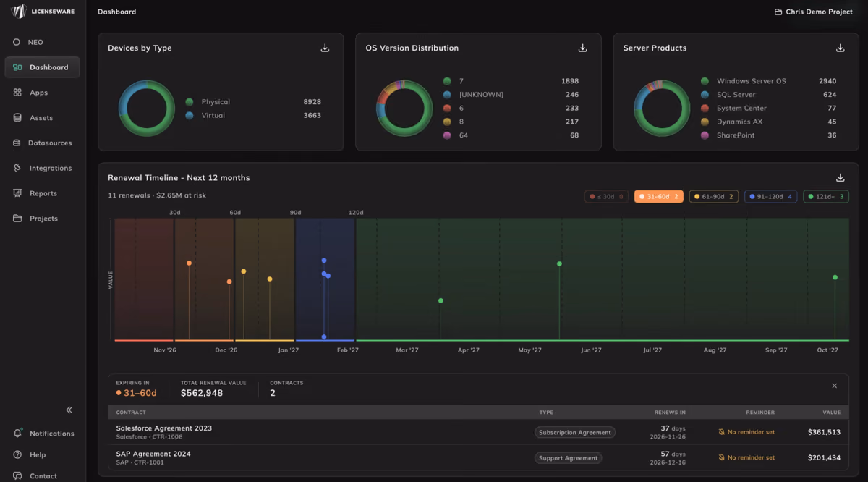868x482 pixels.
Task: Open the Chris Demo Project selector
Action: click(813, 12)
